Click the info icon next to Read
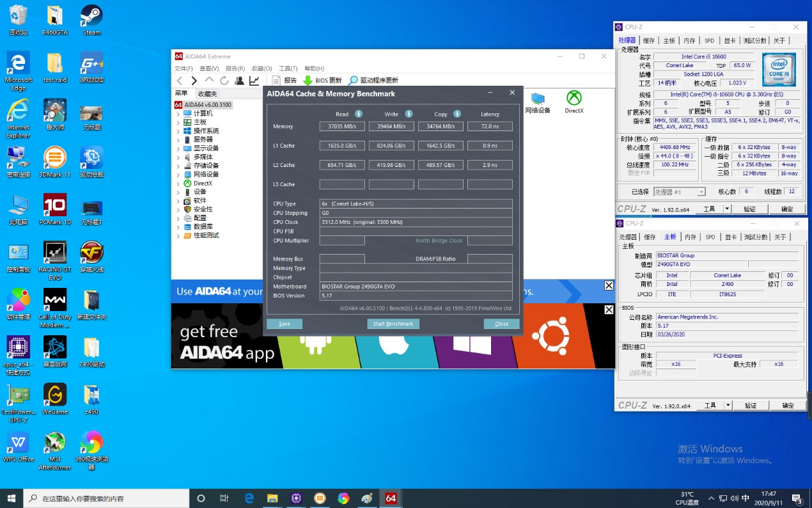Image resolution: width=812 pixels, height=508 pixels. tap(359, 114)
